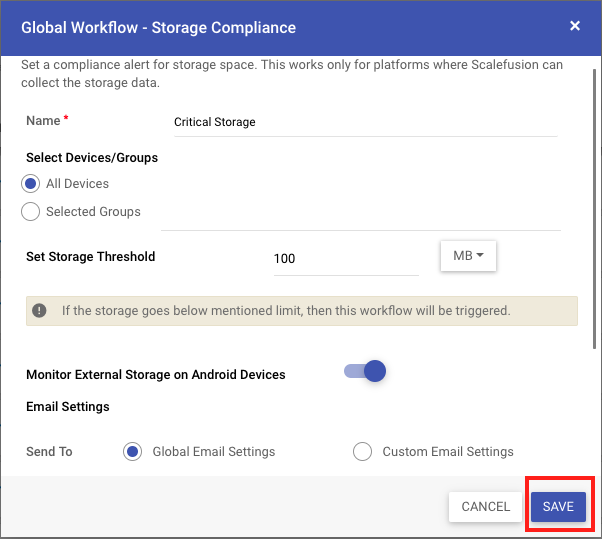The height and width of the screenshot is (539, 602).
Task: Click the CANCEL button
Action: tap(486, 507)
